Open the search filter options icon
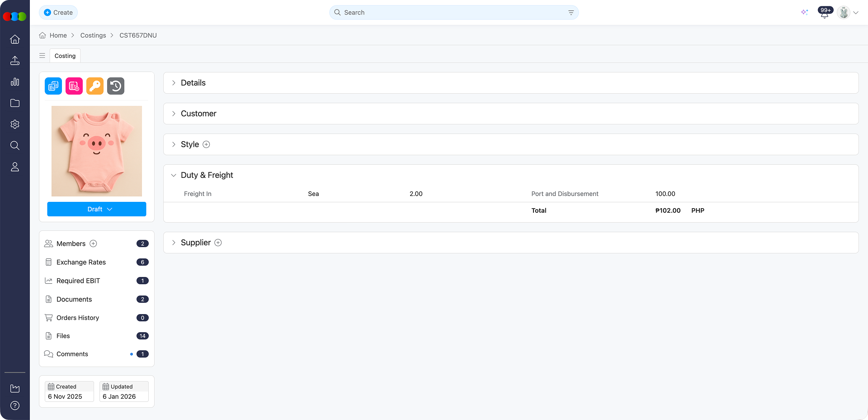 click(571, 13)
